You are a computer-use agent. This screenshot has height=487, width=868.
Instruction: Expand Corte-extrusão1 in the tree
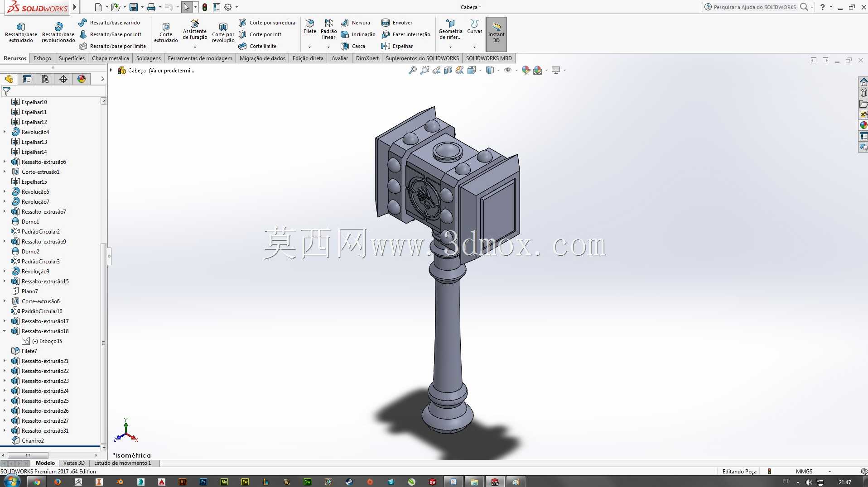click(x=5, y=172)
